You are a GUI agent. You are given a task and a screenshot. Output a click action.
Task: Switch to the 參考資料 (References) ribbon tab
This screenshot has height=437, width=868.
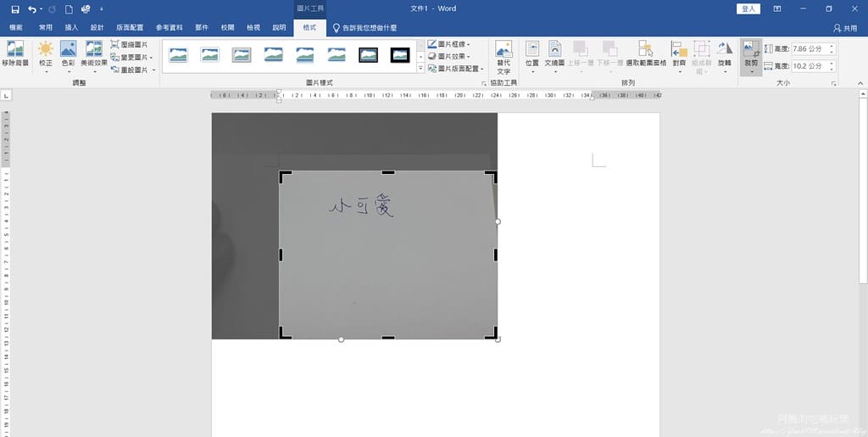coord(169,27)
